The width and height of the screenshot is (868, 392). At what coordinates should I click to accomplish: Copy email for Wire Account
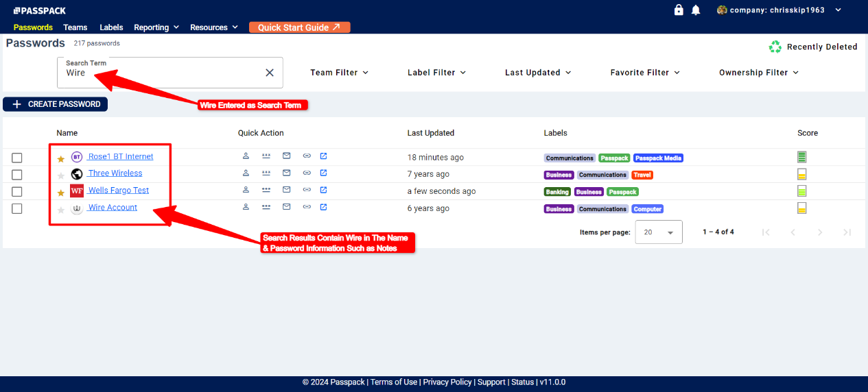287,207
